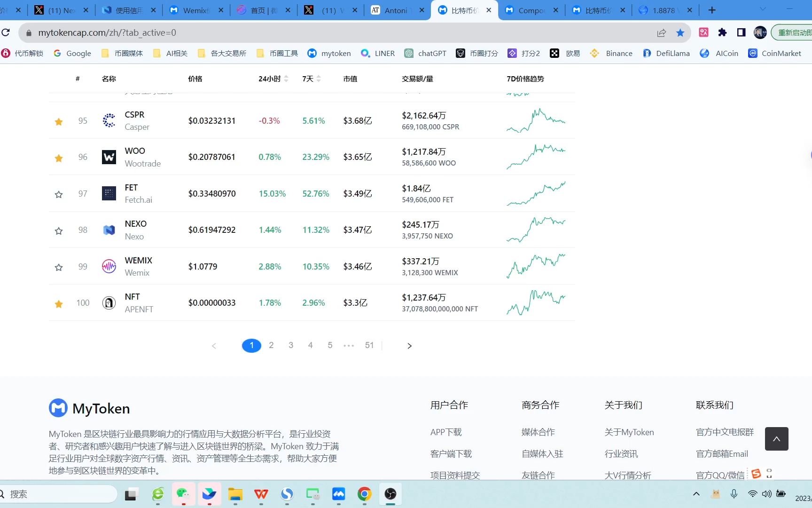Screen dimensions: 812x508
Task: Toggle favorite star for WOO row
Action: click(x=59, y=158)
